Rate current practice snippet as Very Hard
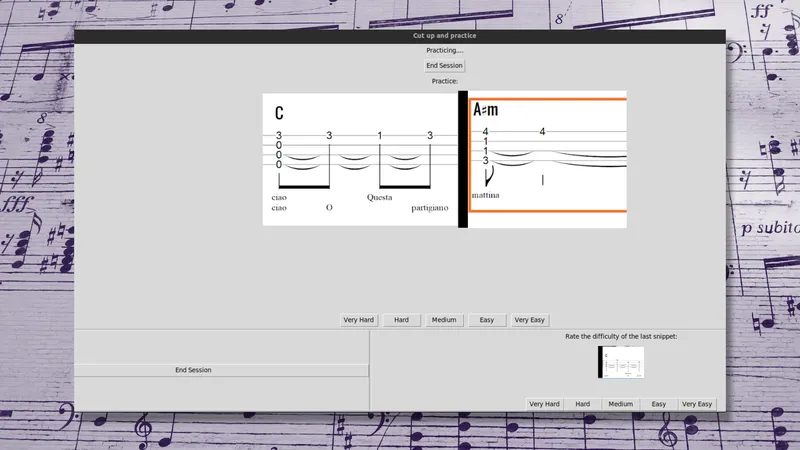The width and height of the screenshot is (800, 450). (358, 320)
